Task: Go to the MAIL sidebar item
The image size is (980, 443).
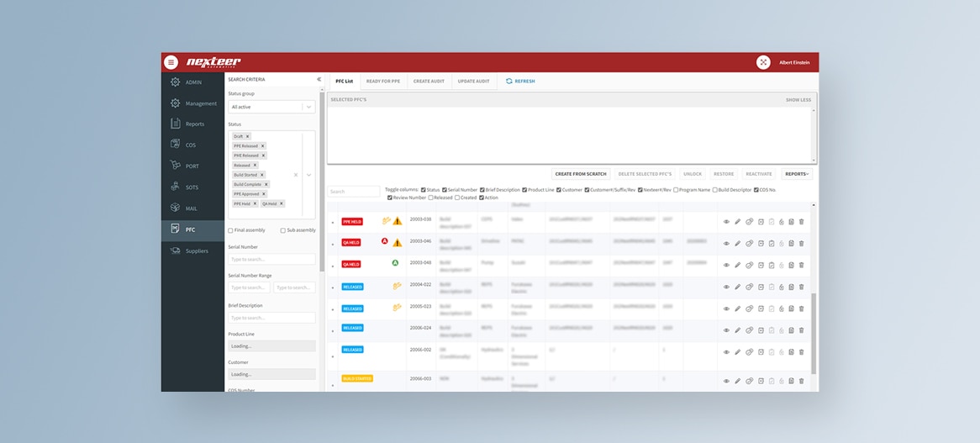Action: tap(192, 208)
